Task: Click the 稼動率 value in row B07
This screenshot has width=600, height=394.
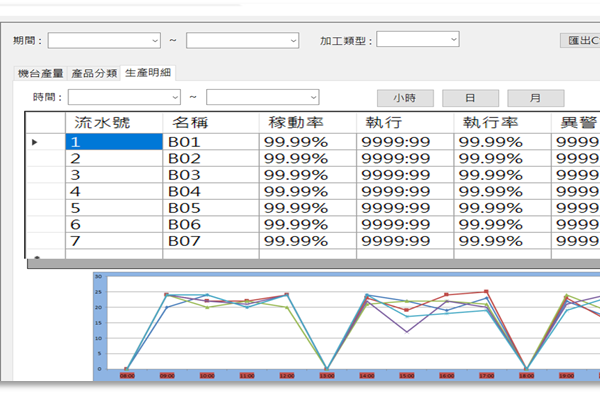Action: coord(308,241)
